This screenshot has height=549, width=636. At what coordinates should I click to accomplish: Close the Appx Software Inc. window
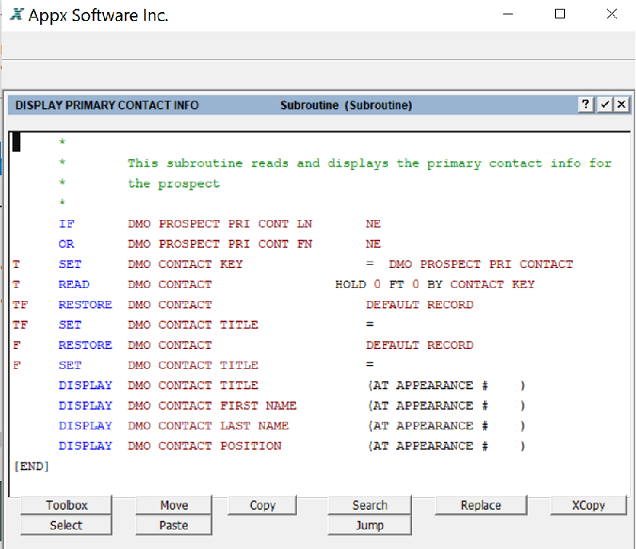[x=612, y=14]
